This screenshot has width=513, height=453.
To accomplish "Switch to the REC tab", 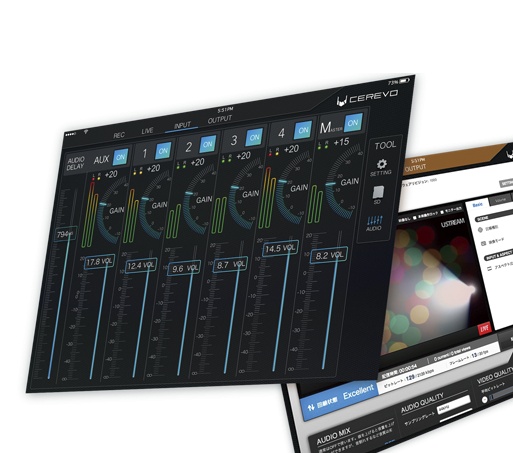I will pyautogui.click(x=119, y=135).
